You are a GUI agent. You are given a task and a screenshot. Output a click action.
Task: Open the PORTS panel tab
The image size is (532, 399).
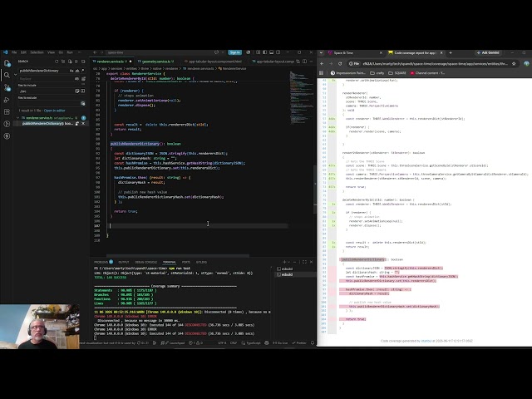tap(186, 263)
